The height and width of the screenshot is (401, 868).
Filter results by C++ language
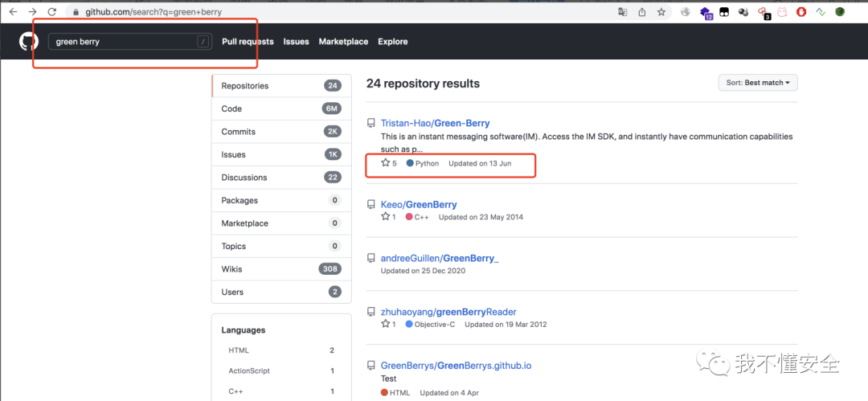[x=281, y=391]
